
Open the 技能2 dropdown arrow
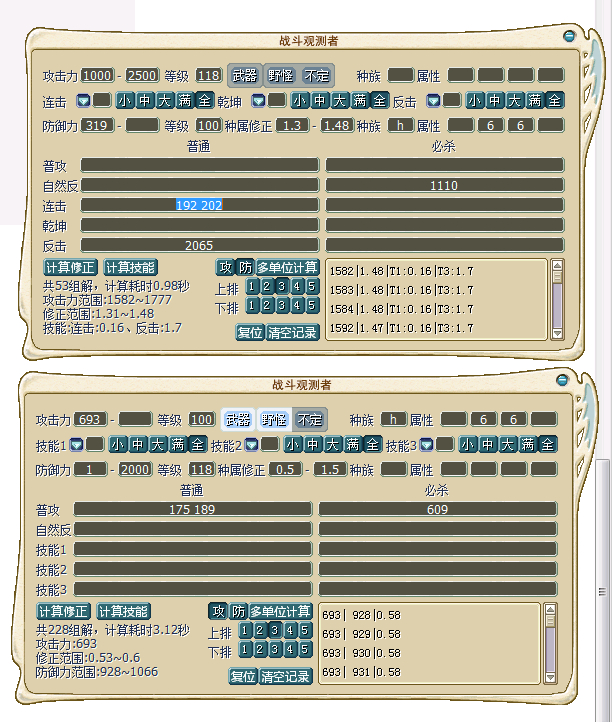[251, 444]
